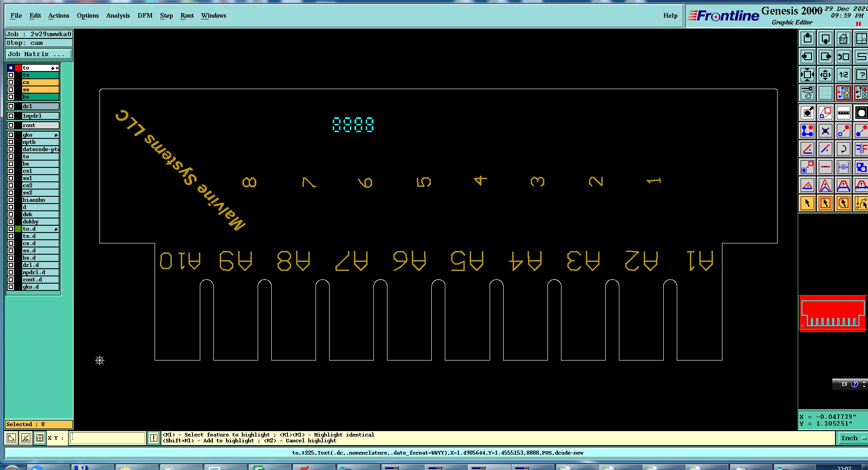
Task: Open the Windows menu
Action: click(x=214, y=15)
